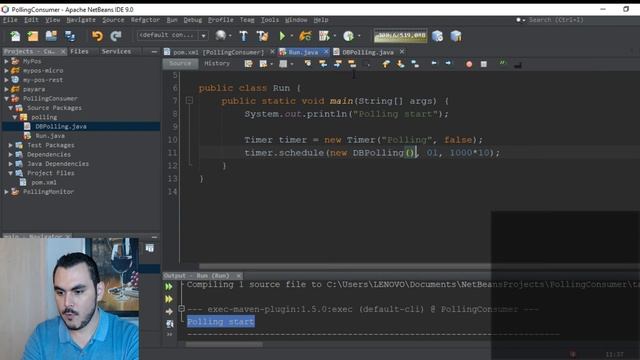
Task: Collapse the Project Files node
Action: pyautogui.click(x=11, y=173)
